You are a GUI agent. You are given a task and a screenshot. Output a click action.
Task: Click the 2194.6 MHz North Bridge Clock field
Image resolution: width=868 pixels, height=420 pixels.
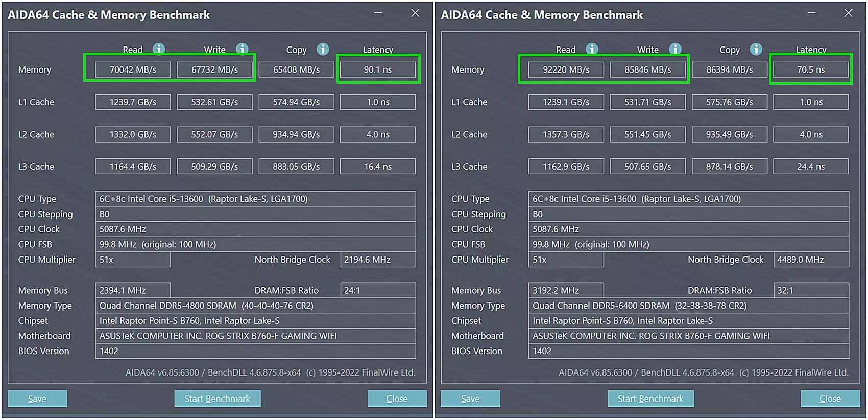coord(378,260)
